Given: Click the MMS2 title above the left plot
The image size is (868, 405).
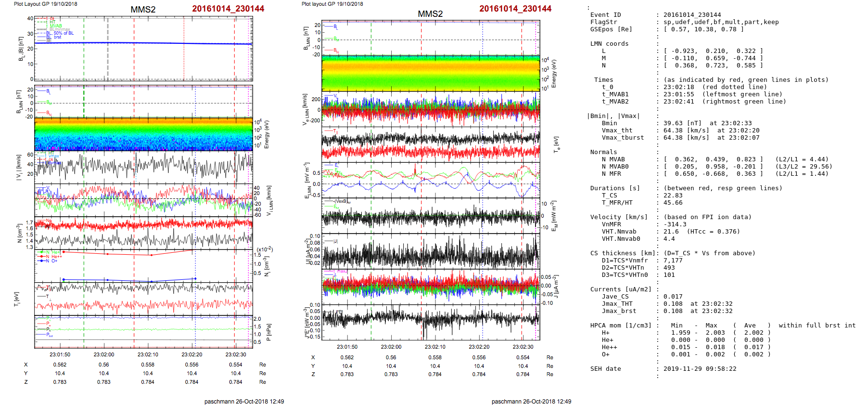Looking at the screenshot, I should pyautogui.click(x=143, y=10).
